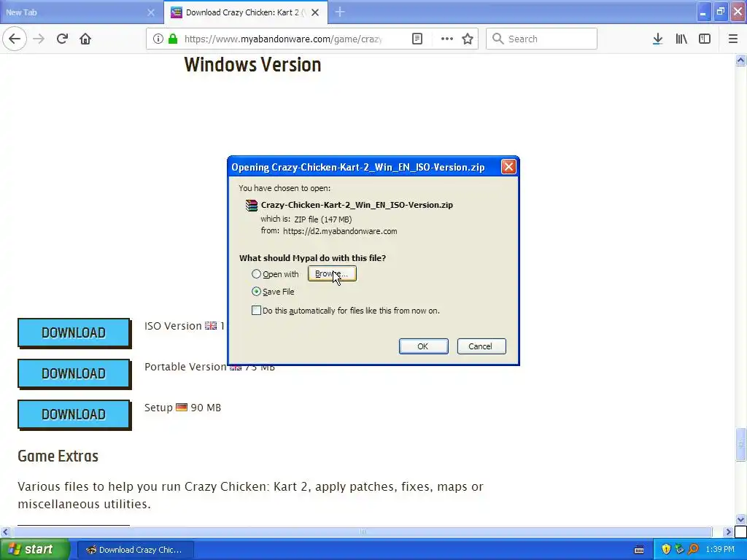Check Do this automatically for files

[256, 311]
